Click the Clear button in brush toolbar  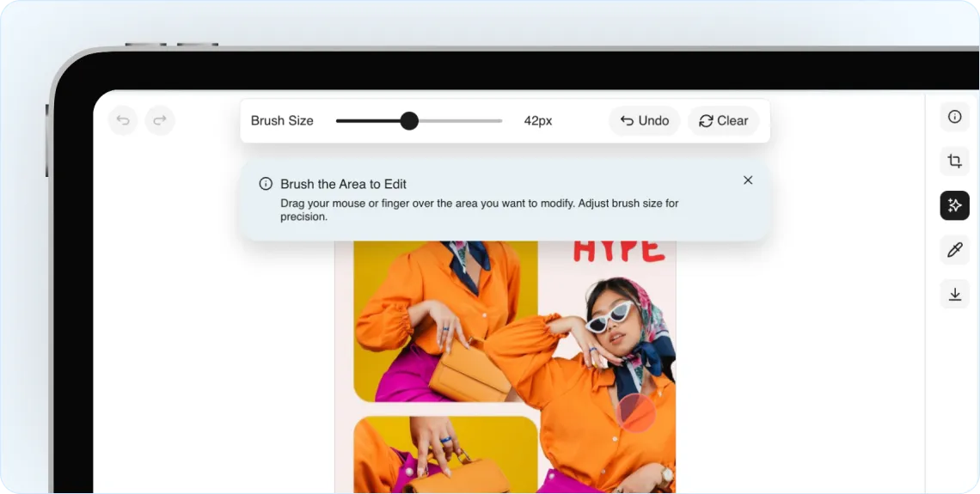pyautogui.click(x=723, y=121)
